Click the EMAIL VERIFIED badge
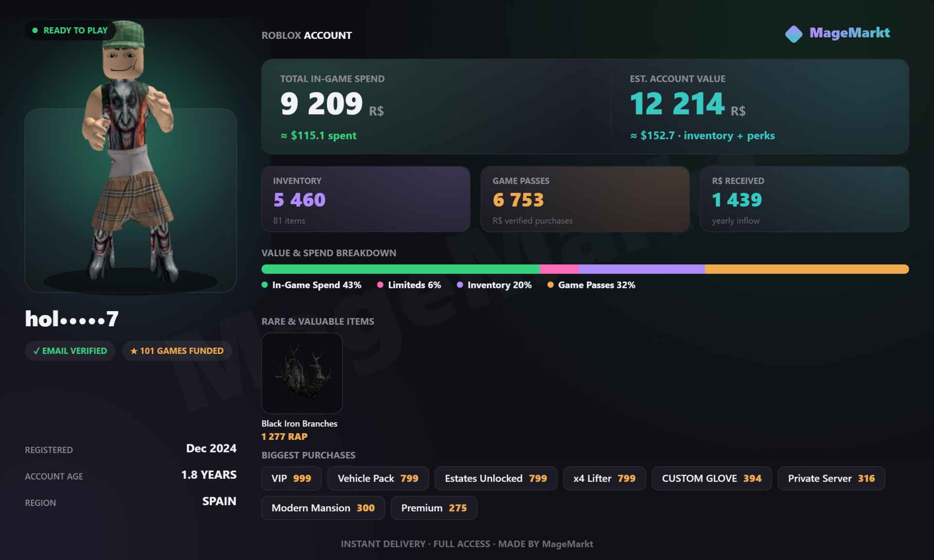Screen dimensions: 934x560 coord(70,350)
